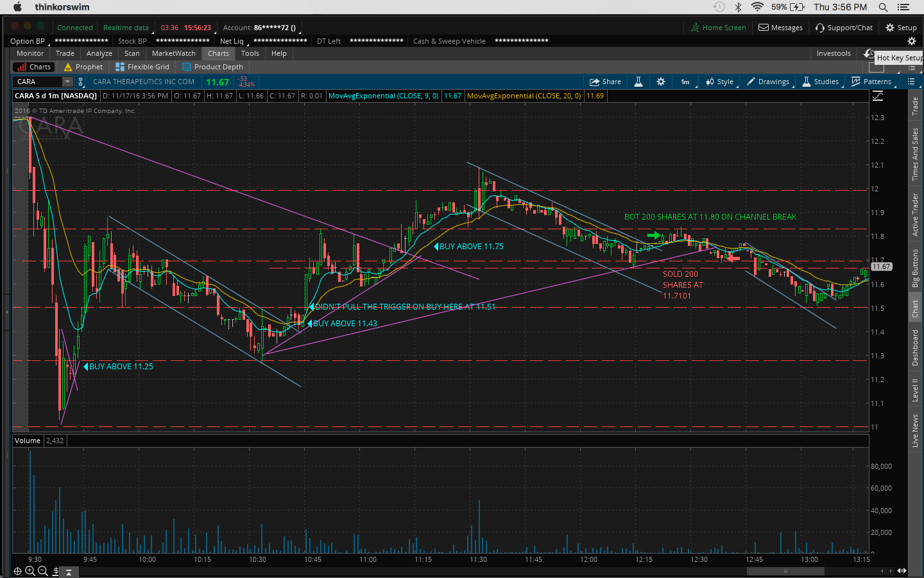Click the zoom out magnifier icon
Screen dimensions: 924x578
pos(43,571)
